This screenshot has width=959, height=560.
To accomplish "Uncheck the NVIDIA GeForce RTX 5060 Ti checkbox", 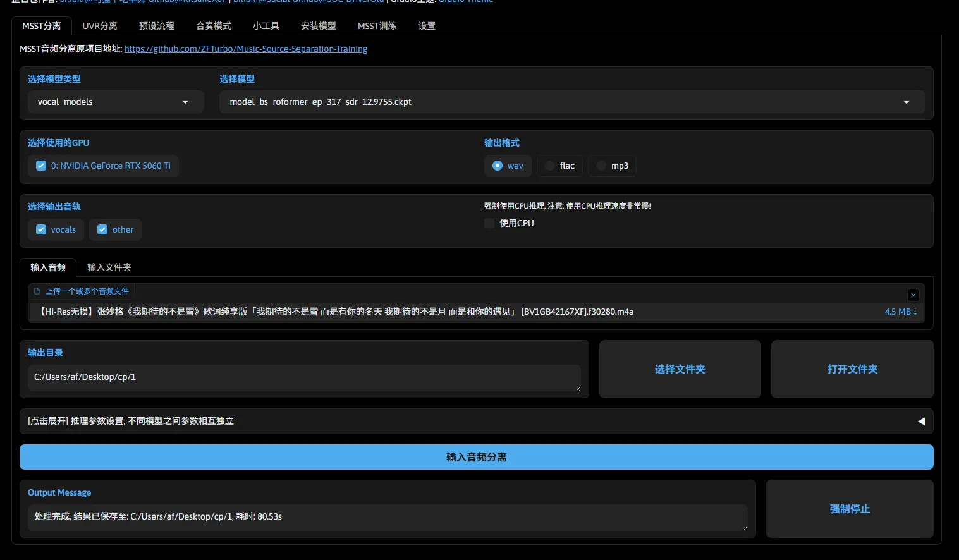I will pyautogui.click(x=41, y=166).
